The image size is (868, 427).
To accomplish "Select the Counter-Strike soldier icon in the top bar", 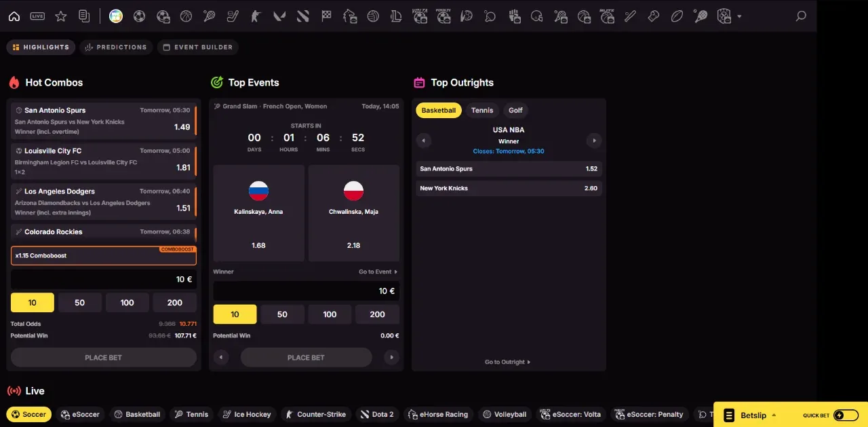I will pyautogui.click(x=256, y=16).
